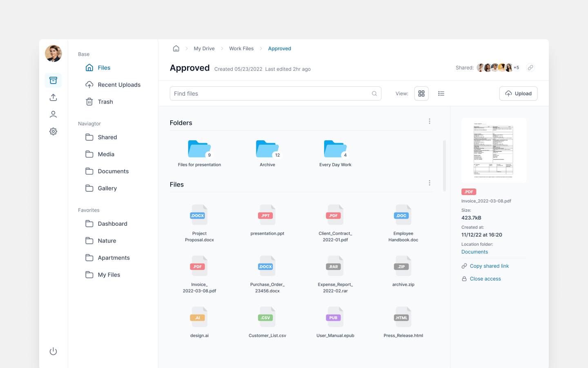Viewport: 588px width, 368px height.
Task: Click Approved breadcrumb
Action: click(280, 48)
